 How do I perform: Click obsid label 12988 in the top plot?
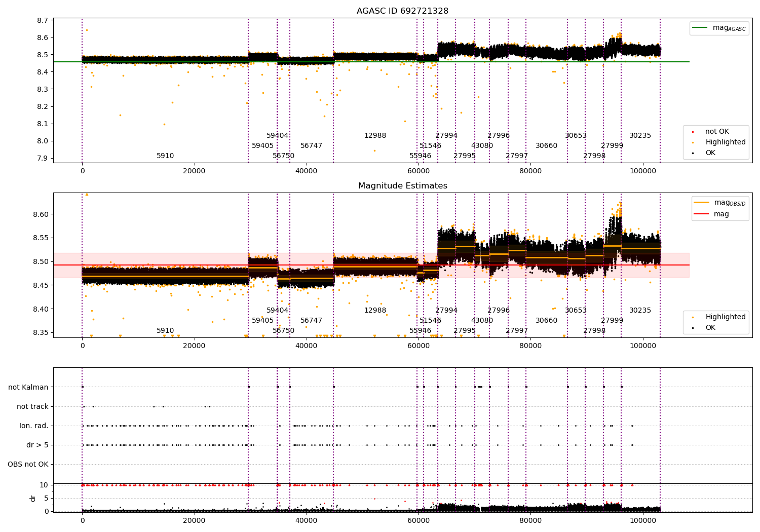coord(375,136)
